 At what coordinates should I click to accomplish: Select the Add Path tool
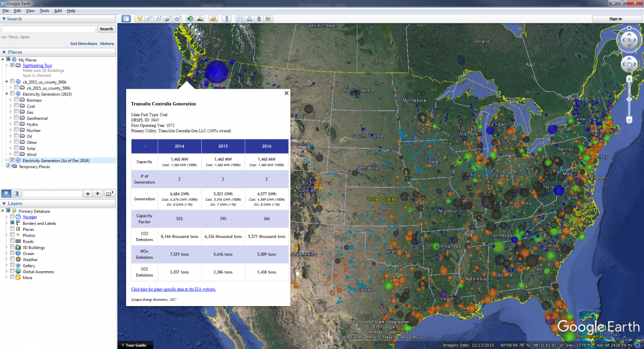pos(158,19)
